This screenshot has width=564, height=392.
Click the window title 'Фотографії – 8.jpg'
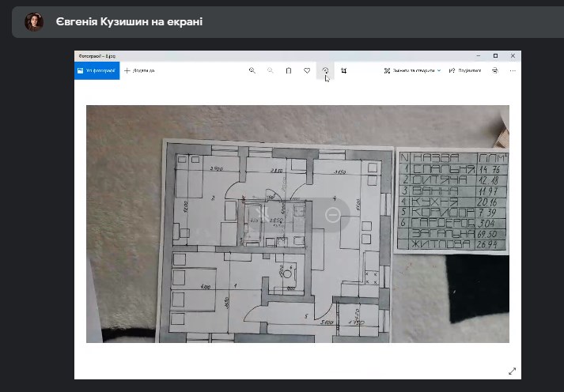[x=97, y=56]
